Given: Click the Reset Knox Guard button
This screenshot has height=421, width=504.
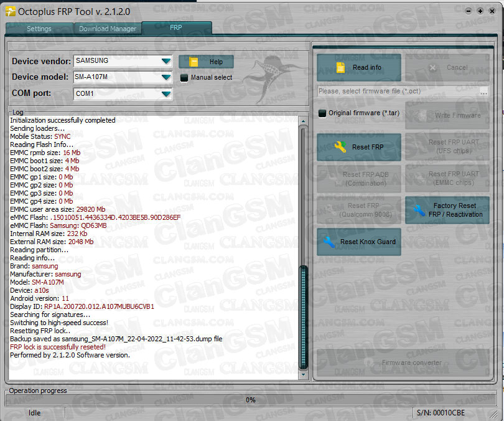Looking at the screenshot, I should (359, 242).
